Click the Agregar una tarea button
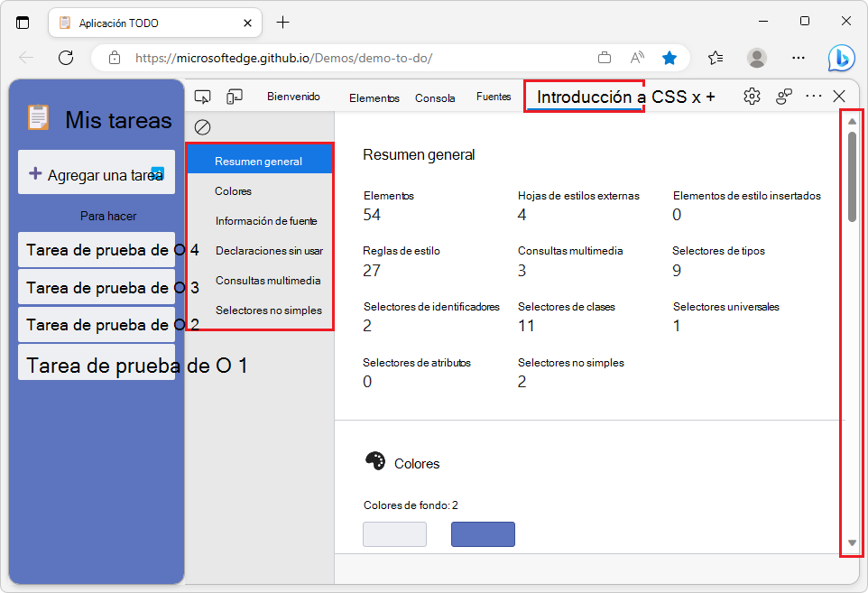Screen dimensions: 868x593 pyautogui.click(x=96, y=171)
